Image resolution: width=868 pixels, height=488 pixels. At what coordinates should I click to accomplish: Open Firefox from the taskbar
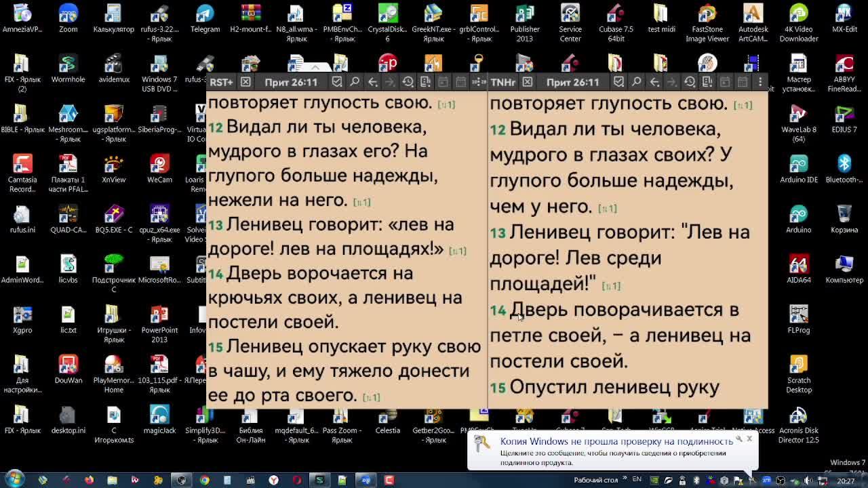pyautogui.click(x=89, y=480)
